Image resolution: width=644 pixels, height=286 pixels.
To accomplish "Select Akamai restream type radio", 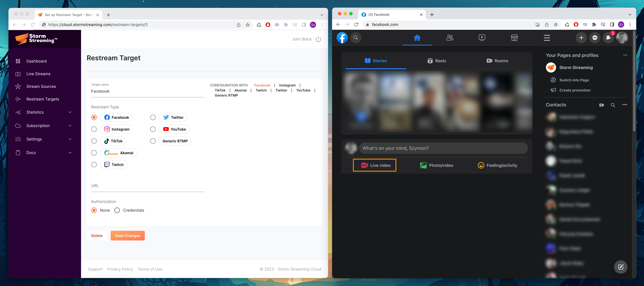I will (94, 153).
